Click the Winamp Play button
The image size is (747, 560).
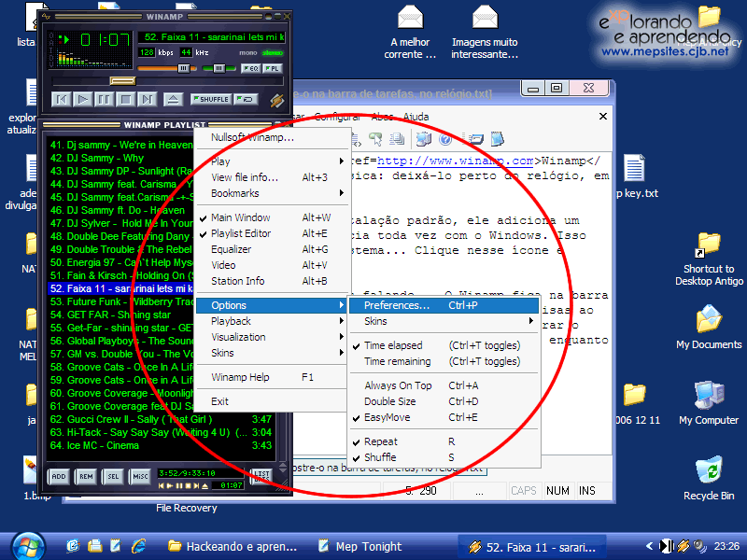(x=83, y=100)
